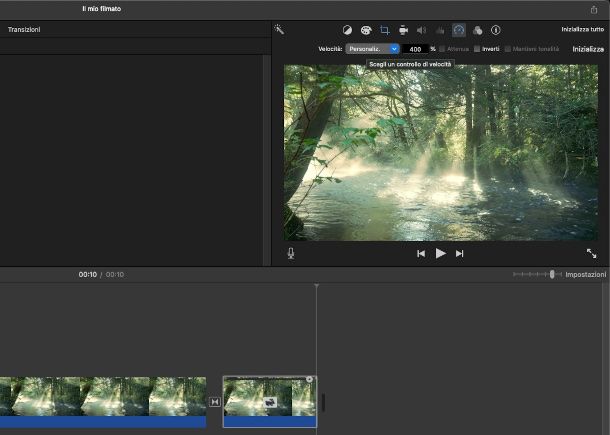Open the Impostazioni timeline settings
Image resolution: width=610 pixels, height=435 pixels.
585,274
